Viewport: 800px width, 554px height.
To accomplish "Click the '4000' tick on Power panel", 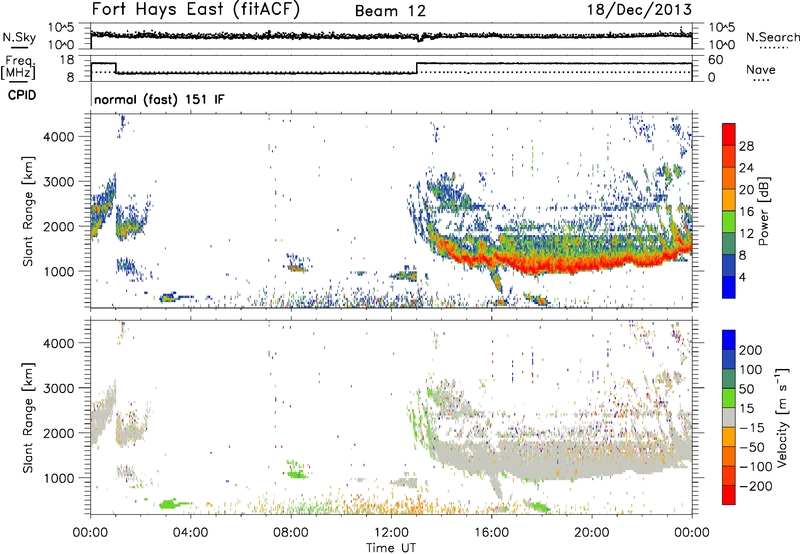I will [x=59, y=137].
